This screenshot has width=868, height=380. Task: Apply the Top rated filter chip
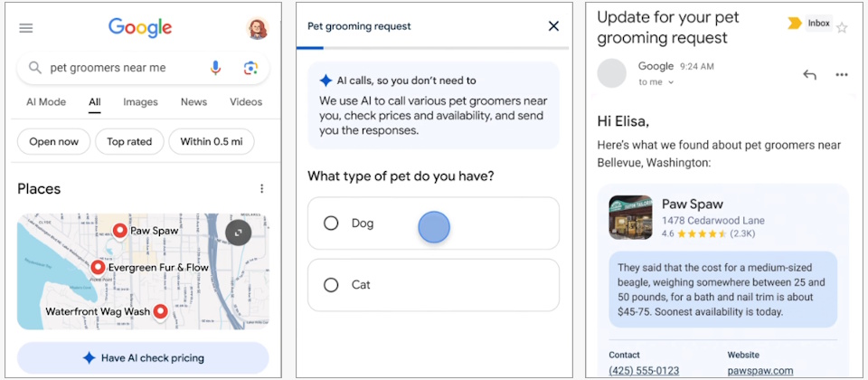click(129, 142)
